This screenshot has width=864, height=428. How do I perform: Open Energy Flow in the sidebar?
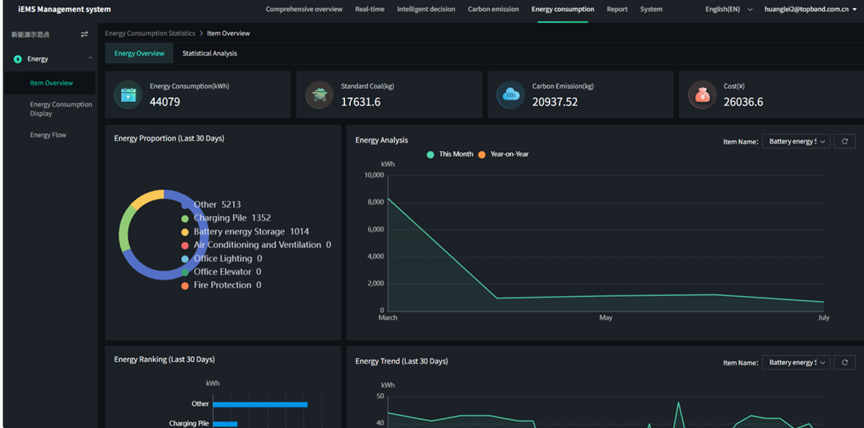[48, 135]
